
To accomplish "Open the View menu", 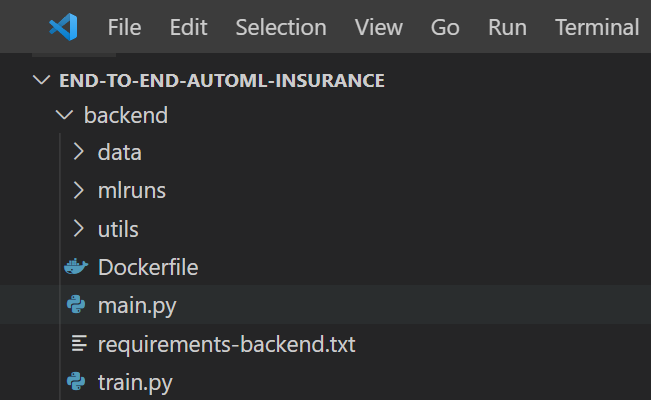I will point(378,28).
